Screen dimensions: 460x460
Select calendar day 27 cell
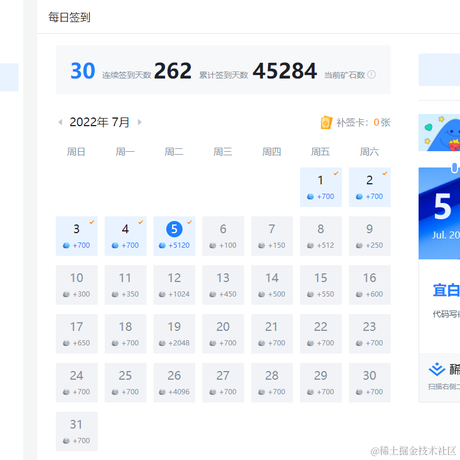pos(223,383)
